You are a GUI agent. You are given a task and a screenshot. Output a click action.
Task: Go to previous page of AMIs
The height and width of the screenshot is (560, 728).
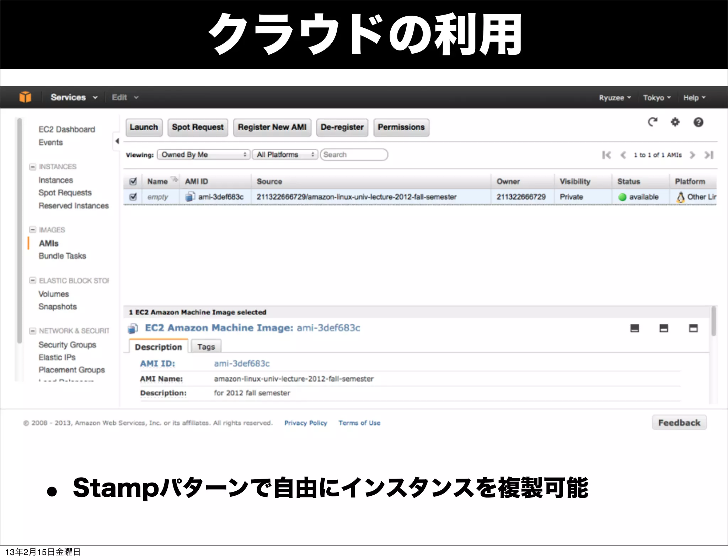click(x=623, y=155)
